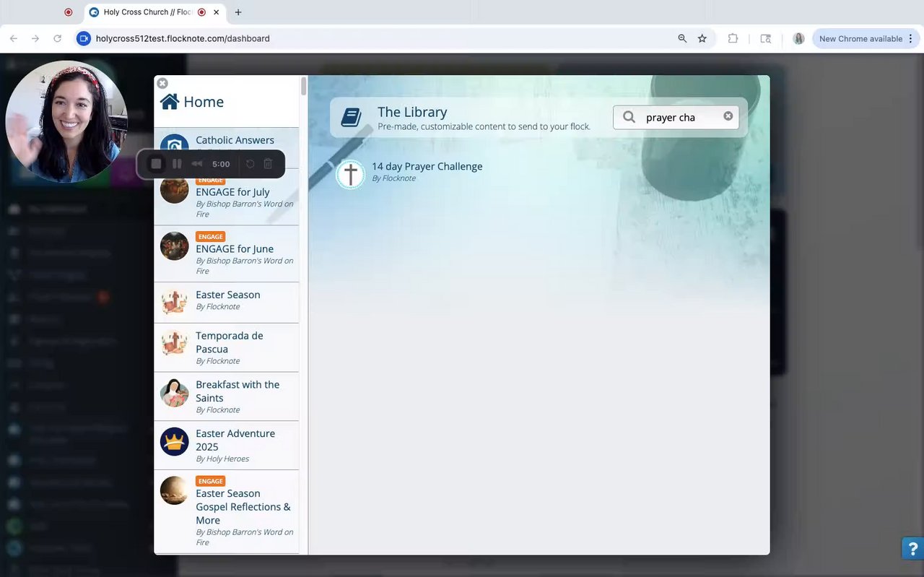Open the 14 day Prayer Challenge cross icon

pos(351,174)
